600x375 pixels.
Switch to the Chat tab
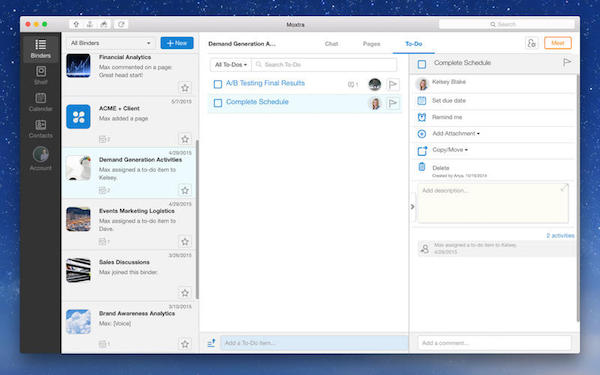coord(331,44)
